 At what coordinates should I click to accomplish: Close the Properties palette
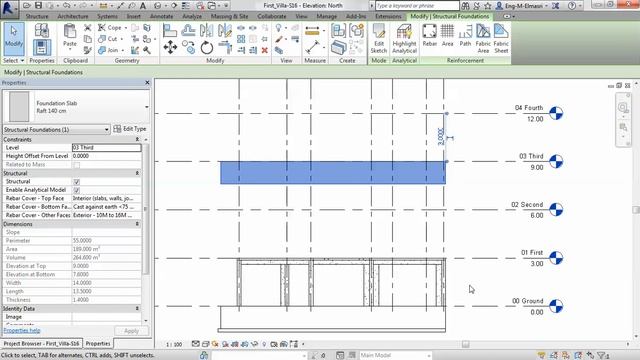pyautogui.click(x=147, y=83)
